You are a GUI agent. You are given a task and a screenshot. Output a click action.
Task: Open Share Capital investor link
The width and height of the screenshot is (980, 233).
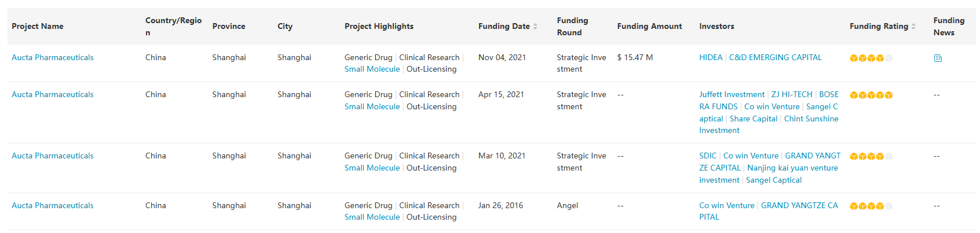753,119
